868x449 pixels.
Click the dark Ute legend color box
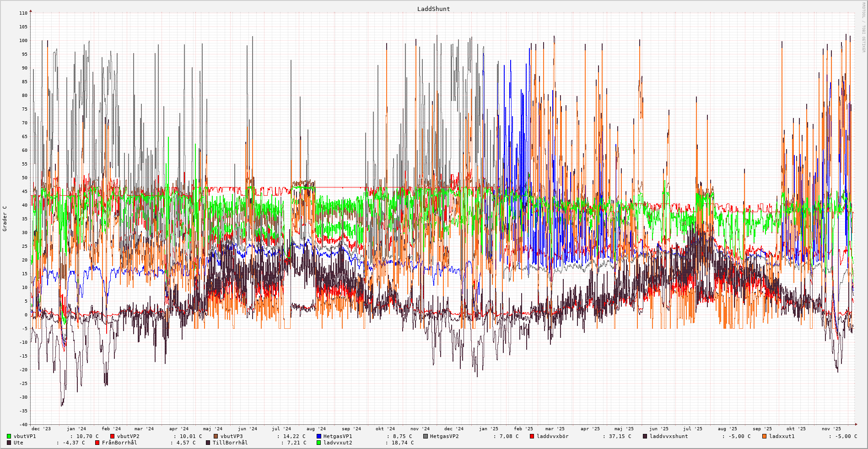(9, 443)
